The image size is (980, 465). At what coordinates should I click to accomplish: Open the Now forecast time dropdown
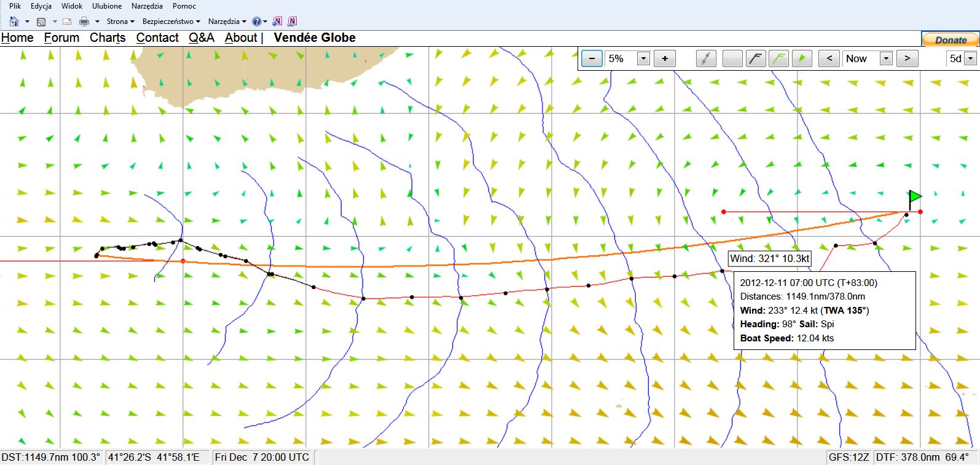(885, 59)
